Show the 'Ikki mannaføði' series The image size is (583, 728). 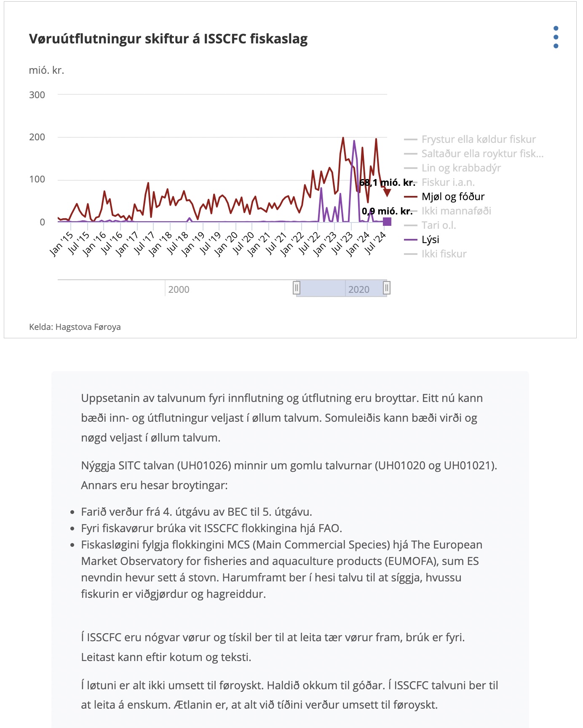(456, 211)
